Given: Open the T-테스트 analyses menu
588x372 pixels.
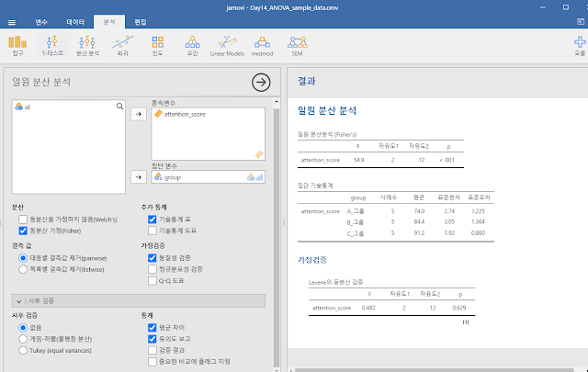Looking at the screenshot, I should tap(52, 46).
